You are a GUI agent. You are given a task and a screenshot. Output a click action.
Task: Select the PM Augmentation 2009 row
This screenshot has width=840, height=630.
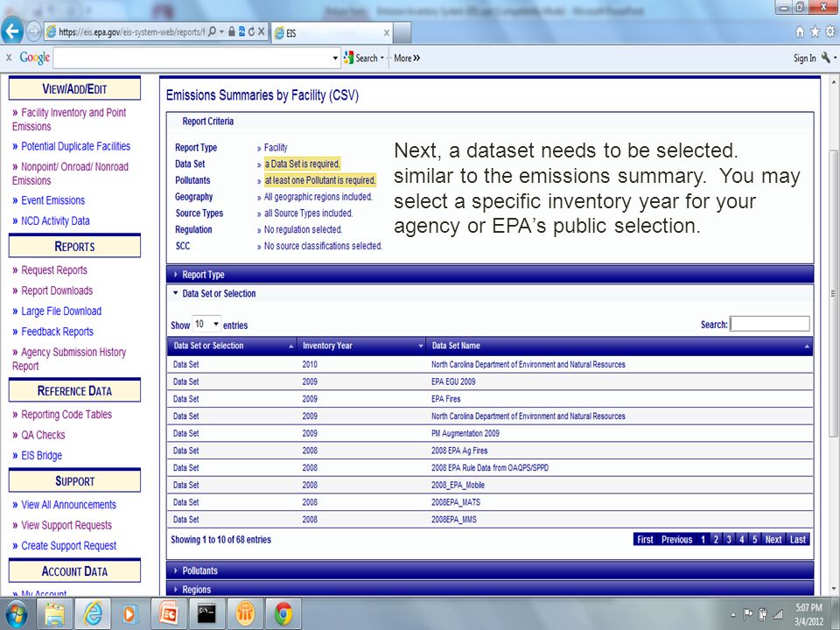490,433
